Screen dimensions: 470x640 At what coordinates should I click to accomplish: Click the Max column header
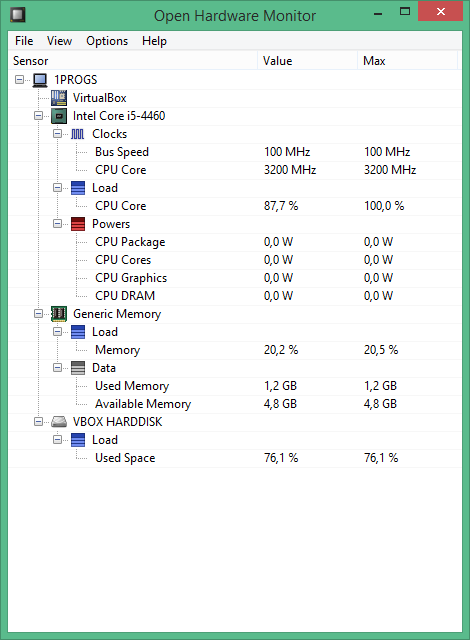(408, 61)
